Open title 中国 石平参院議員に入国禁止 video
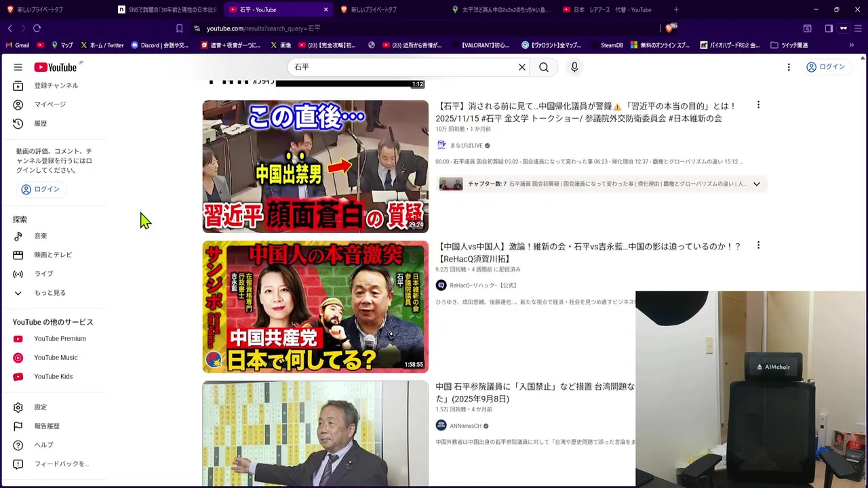This screenshot has height=488, width=868. (x=536, y=392)
